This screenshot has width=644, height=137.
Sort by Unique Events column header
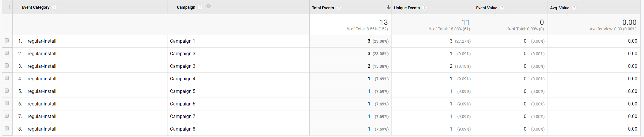click(407, 8)
